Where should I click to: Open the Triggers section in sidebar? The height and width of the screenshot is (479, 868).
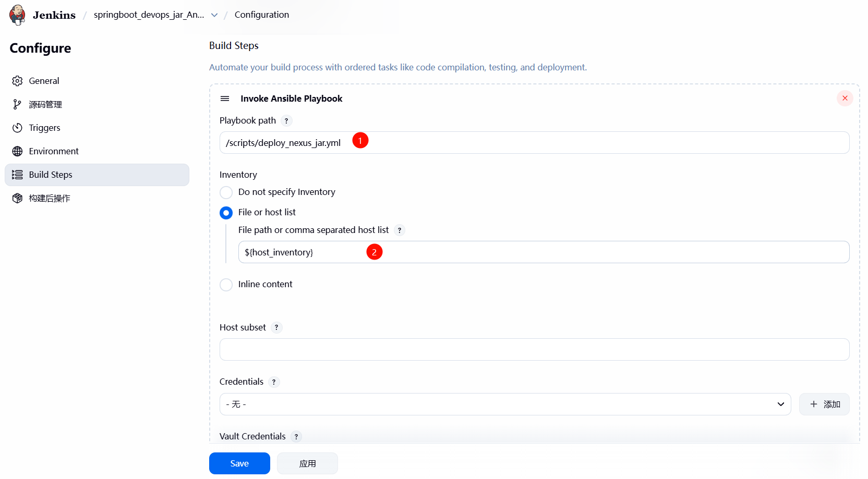(45, 128)
